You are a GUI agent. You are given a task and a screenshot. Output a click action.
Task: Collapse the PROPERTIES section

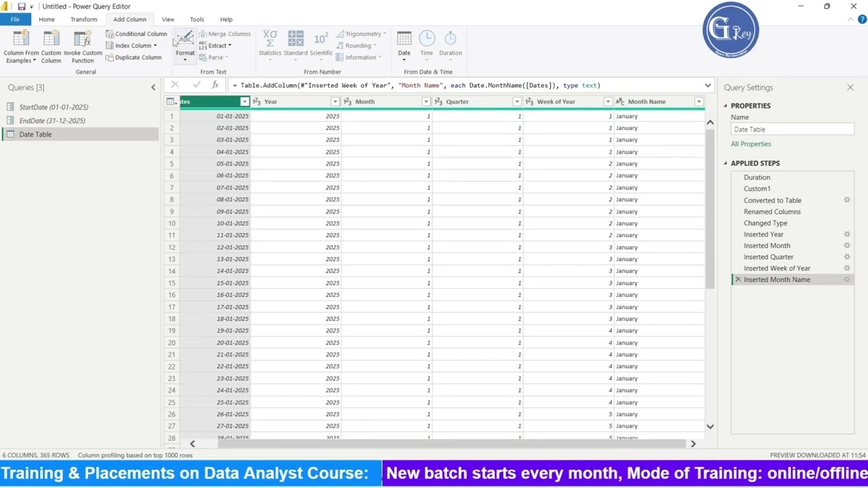click(x=725, y=106)
